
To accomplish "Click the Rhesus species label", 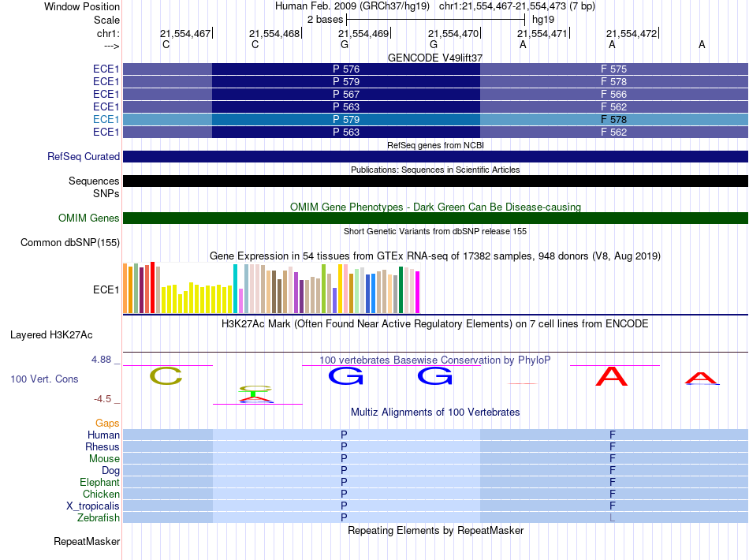I will 102,446.
